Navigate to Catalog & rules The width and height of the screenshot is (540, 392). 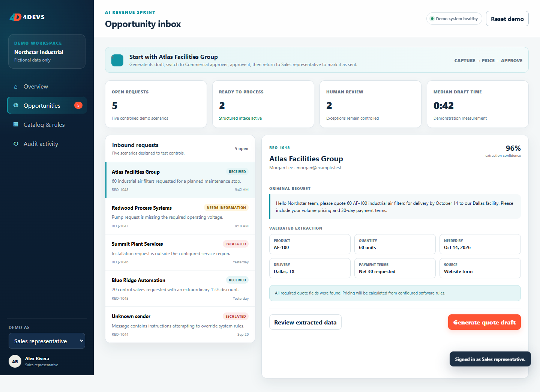click(x=47, y=125)
